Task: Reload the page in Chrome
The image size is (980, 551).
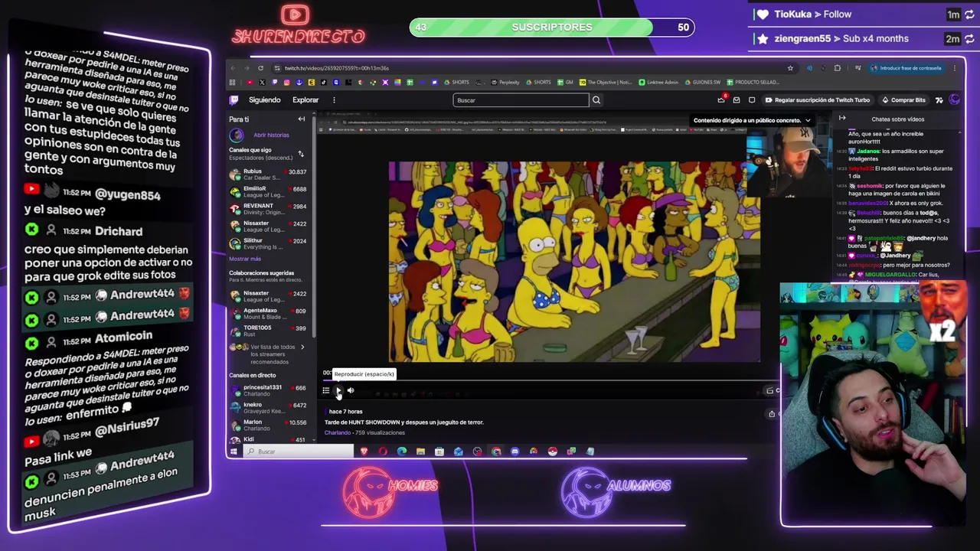Action: click(260, 68)
